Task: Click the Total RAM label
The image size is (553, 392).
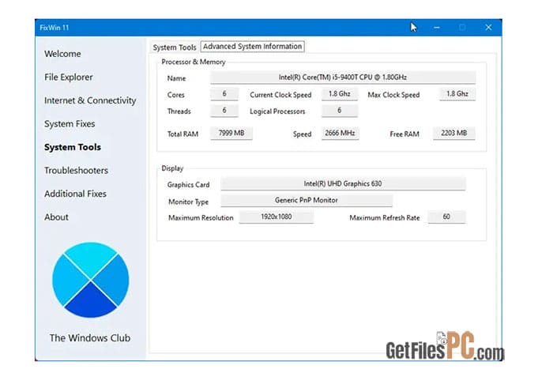Action: [182, 134]
